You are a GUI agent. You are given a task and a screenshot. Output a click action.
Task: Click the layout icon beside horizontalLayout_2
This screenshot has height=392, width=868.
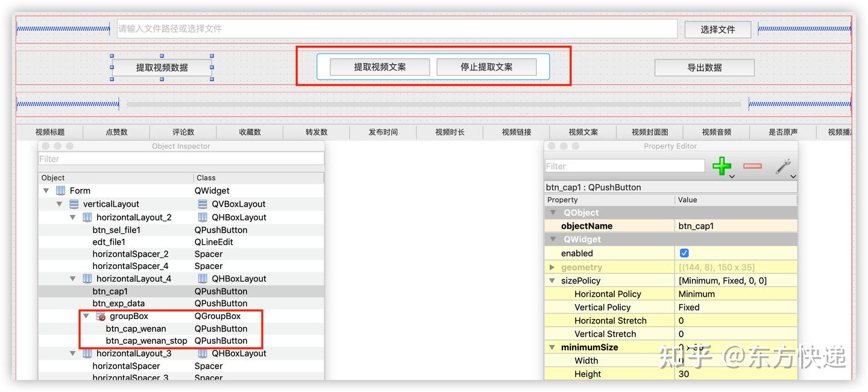point(86,217)
